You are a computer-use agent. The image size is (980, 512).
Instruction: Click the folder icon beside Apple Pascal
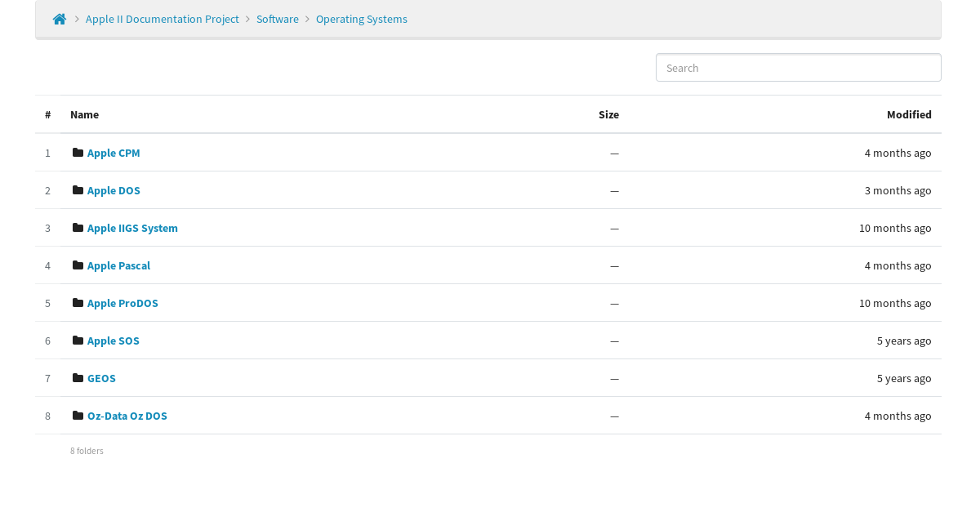78,265
